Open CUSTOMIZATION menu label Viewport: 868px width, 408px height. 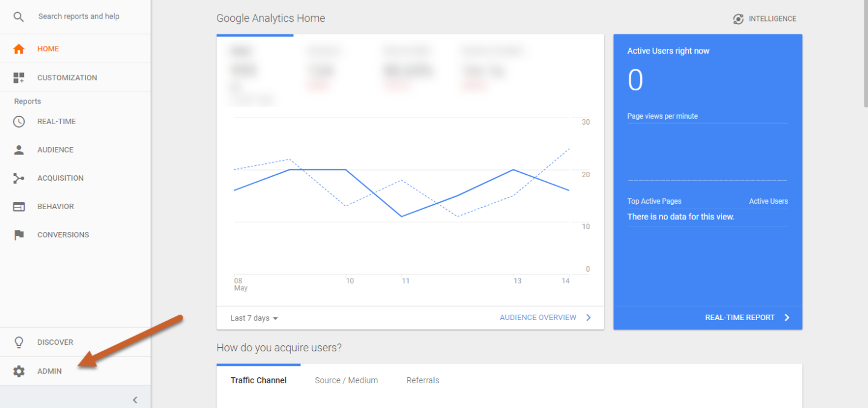pos(67,78)
